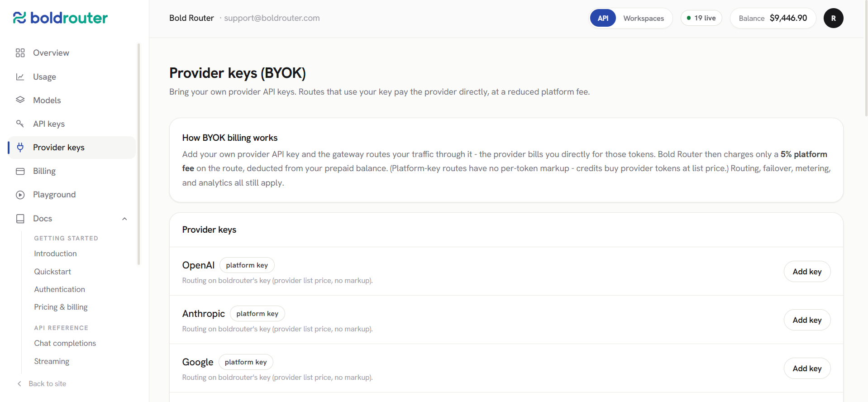
Task: Click the Docs book icon
Action: 20,219
